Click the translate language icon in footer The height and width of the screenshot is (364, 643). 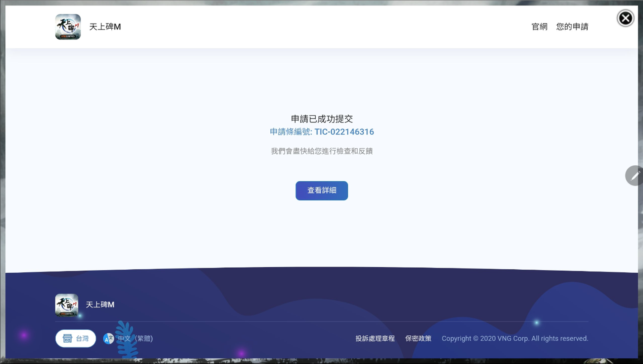pyautogui.click(x=108, y=339)
